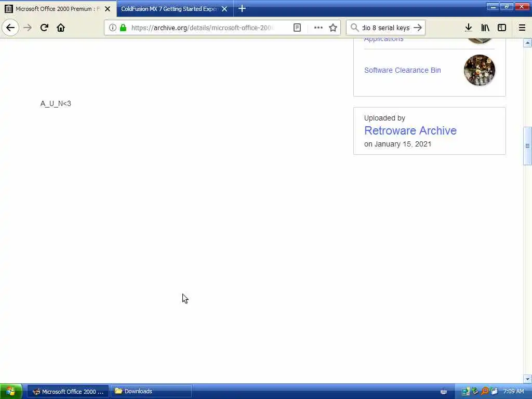Click the first system tray network icon

point(465,392)
